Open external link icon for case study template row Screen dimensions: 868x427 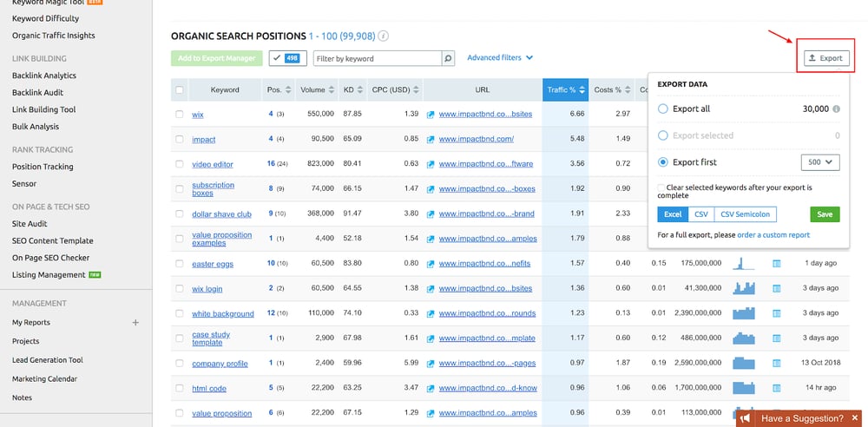(x=431, y=338)
